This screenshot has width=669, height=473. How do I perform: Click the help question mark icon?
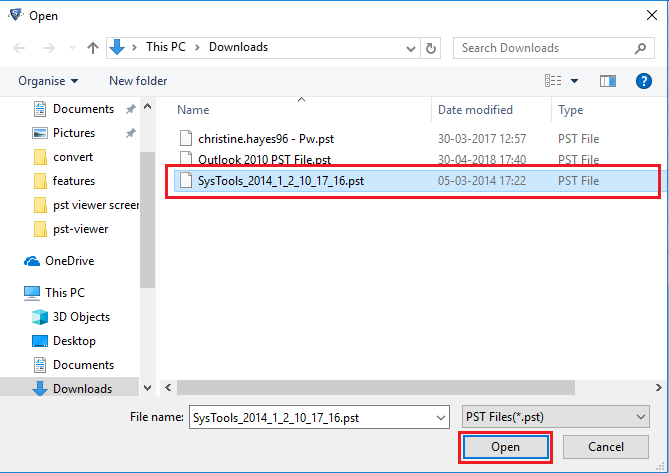(x=643, y=81)
